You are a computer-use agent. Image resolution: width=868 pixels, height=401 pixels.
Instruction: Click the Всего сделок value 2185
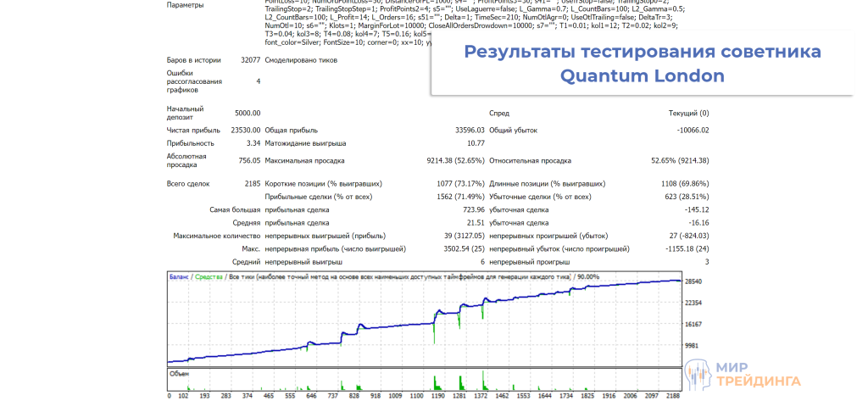click(x=252, y=183)
